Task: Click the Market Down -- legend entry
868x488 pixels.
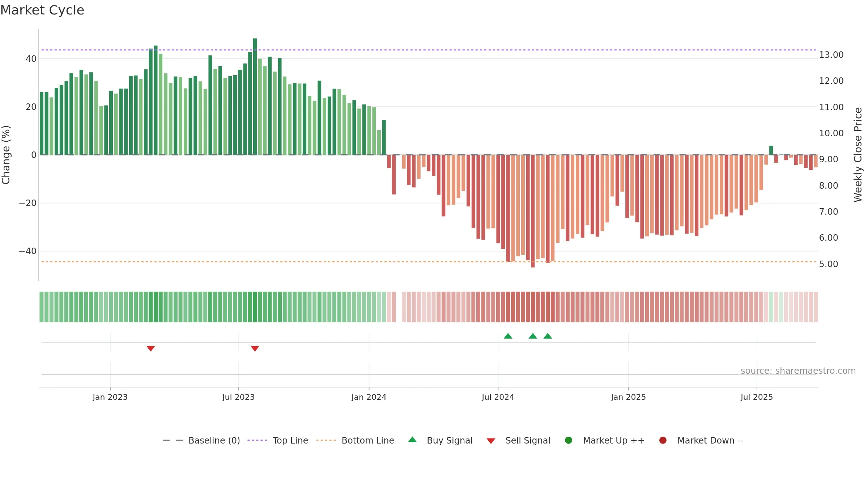Action: [701, 440]
